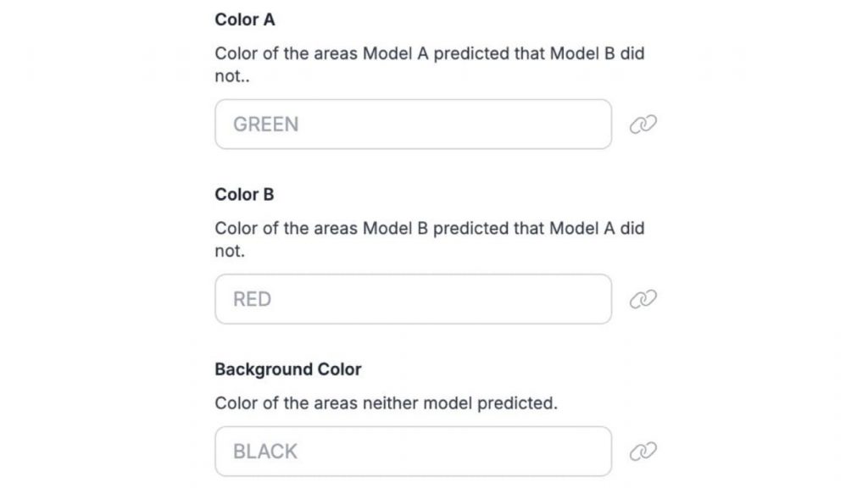Click the trailing "not." under Color B
Screen dimensions: 868x488
(230, 251)
